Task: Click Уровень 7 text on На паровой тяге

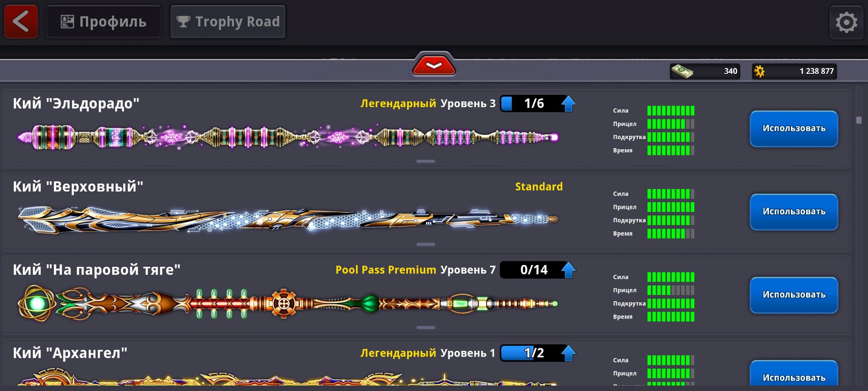Action: tap(468, 270)
